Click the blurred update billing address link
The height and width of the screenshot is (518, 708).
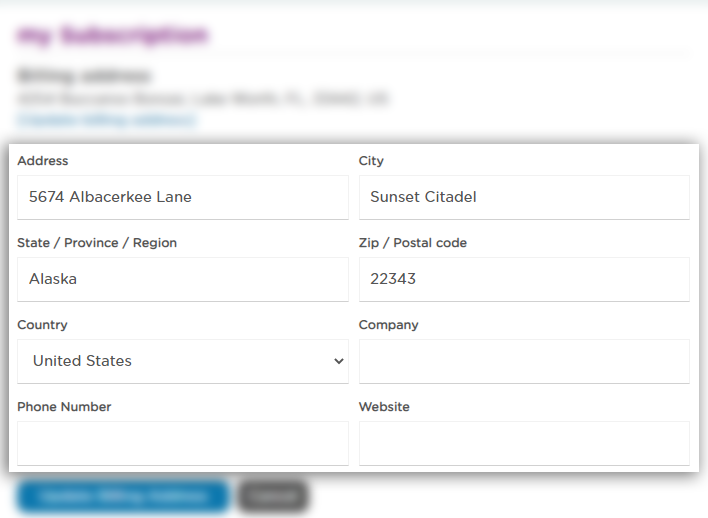tap(107, 120)
